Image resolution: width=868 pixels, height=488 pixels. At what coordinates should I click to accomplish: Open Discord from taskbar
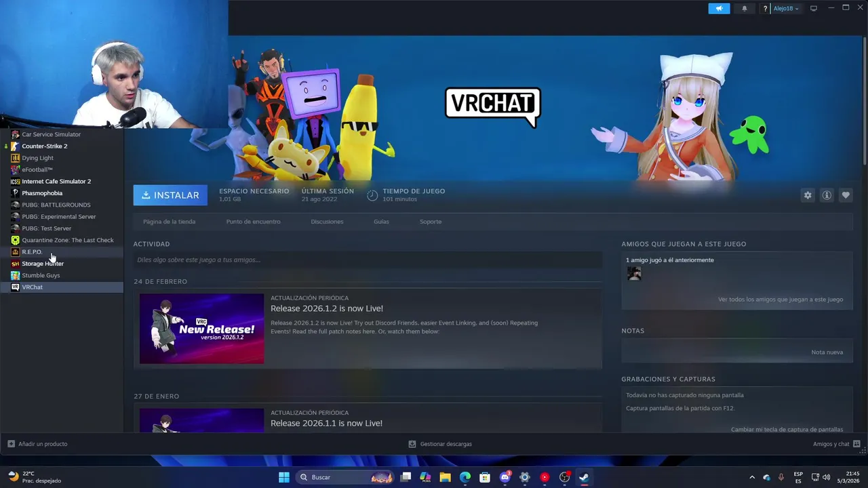pyautogui.click(x=505, y=477)
